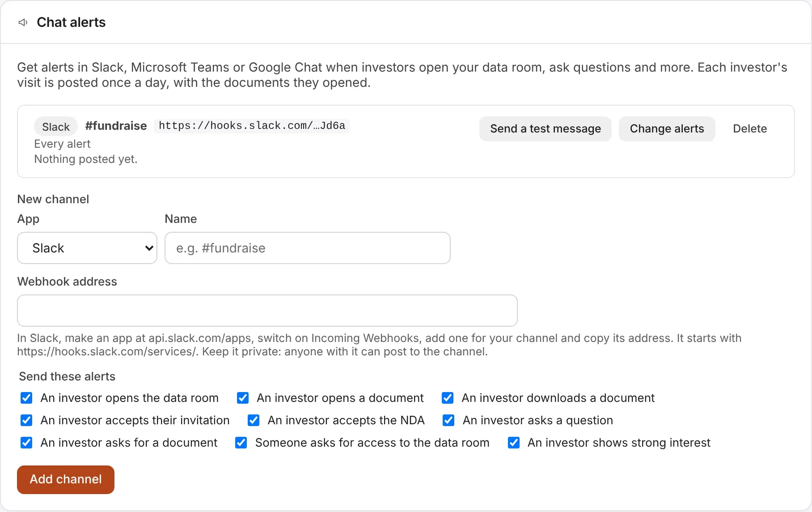Click into the Webhook address field
812x512 pixels.
pyautogui.click(x=267, y=311)
